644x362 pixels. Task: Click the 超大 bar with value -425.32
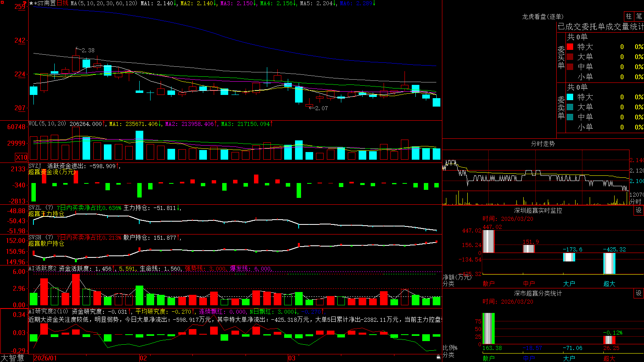pyautogui.click(x=609, y=263)
